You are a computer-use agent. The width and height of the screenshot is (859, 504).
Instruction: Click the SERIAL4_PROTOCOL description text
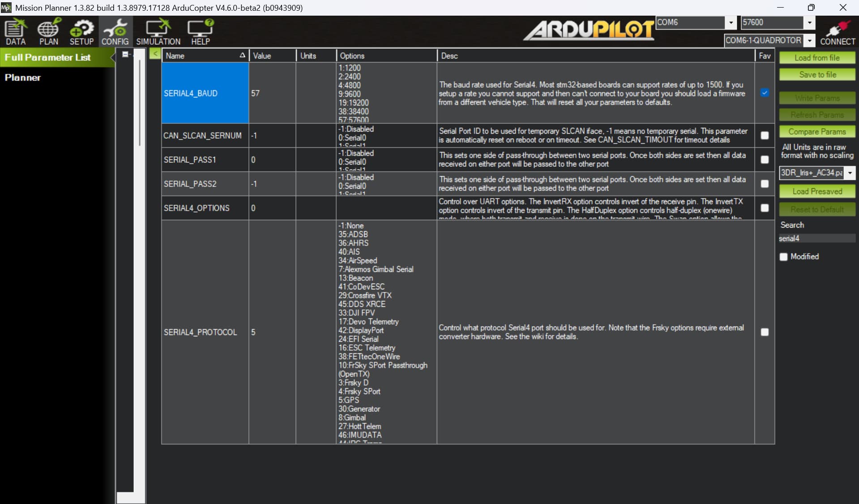(591, 332)
